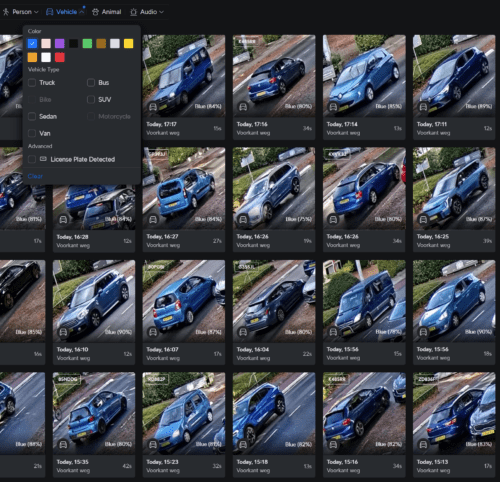Toggle License Plate Detected checkbox
Image resolution: width=500 pixels, height=482 pixels.
32,159
